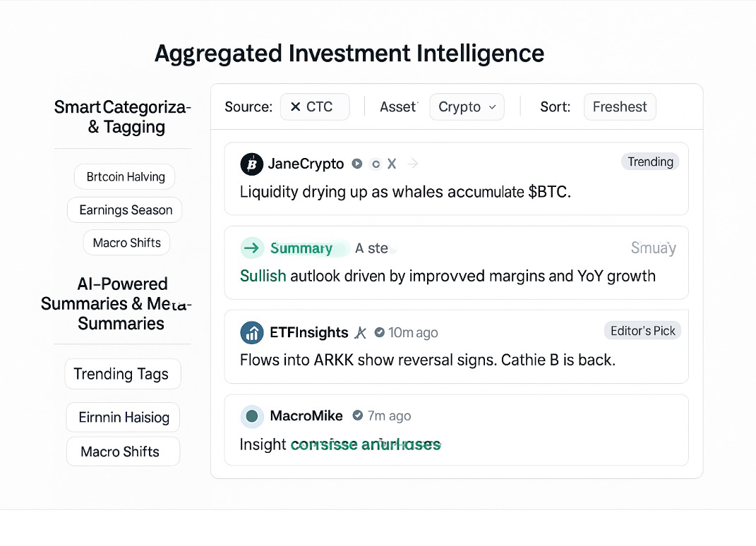Open the Trending Tags item
The image size is (756, 546).
pos(122,374)
